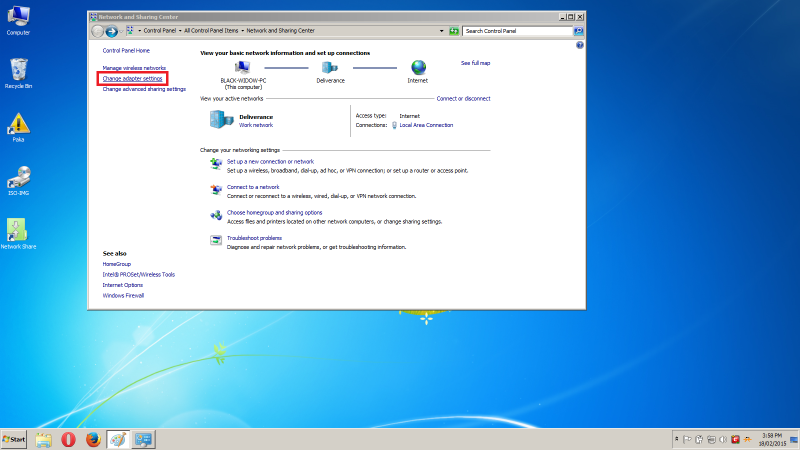This screenshot has width=800, height=450.
Task: Click the Back navigation arrow button
Action: [97, 31]
